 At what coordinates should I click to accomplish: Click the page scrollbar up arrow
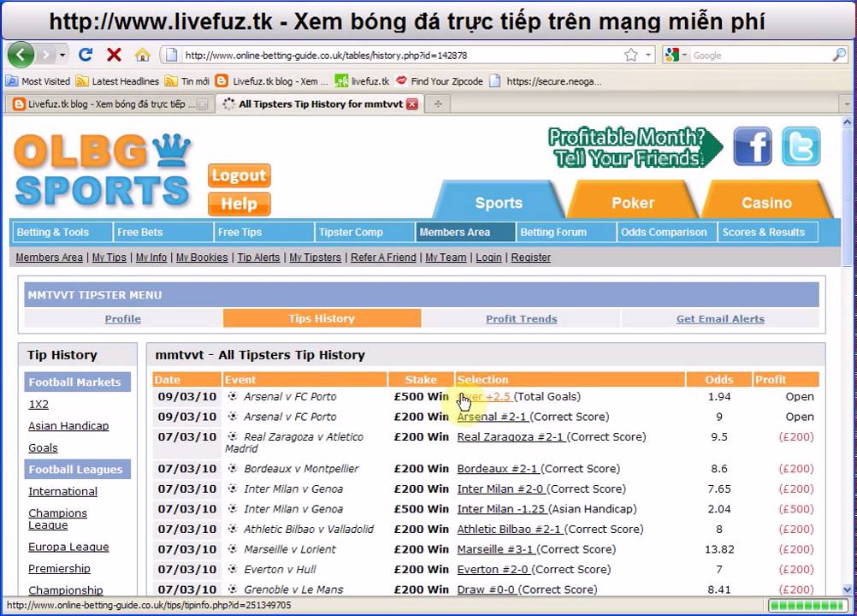847,122
